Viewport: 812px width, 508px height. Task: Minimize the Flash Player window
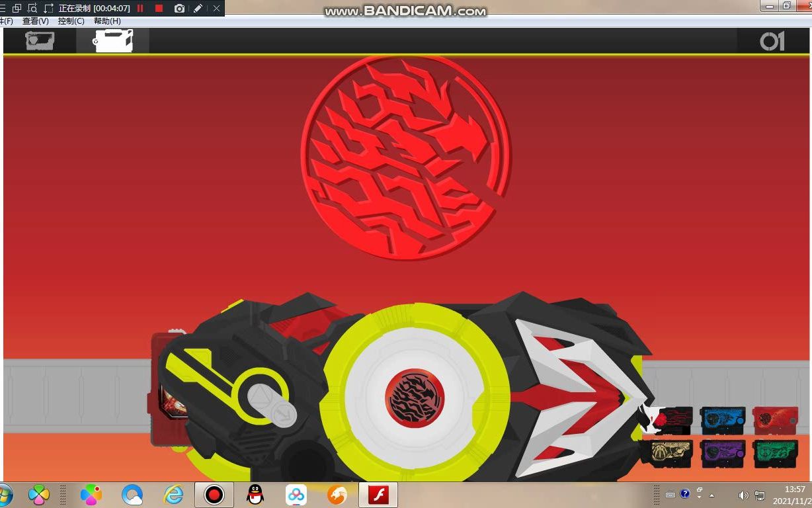click(x=769, y=6)
